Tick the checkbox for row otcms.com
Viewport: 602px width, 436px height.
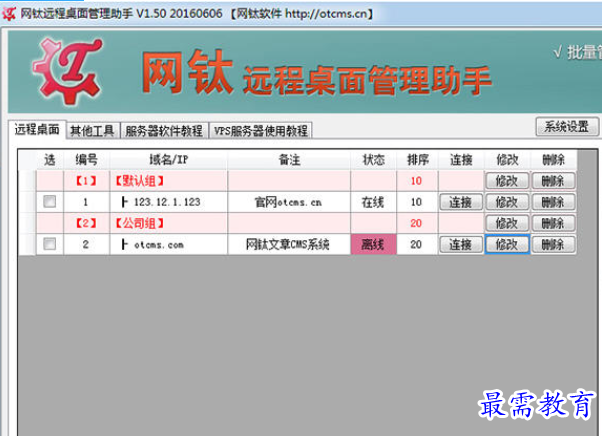[50, 244]
